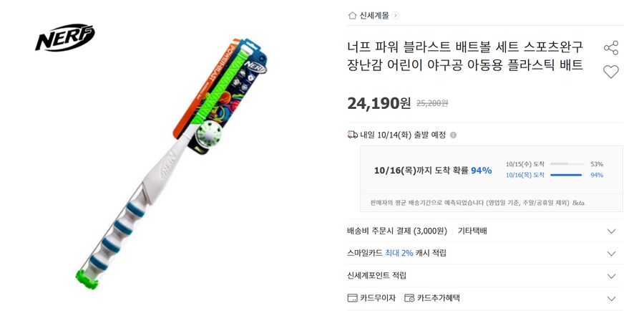This screenshot has width=644, height=311.
Task: Toggle the heart wishlist icon
Action: pos(611,72)
